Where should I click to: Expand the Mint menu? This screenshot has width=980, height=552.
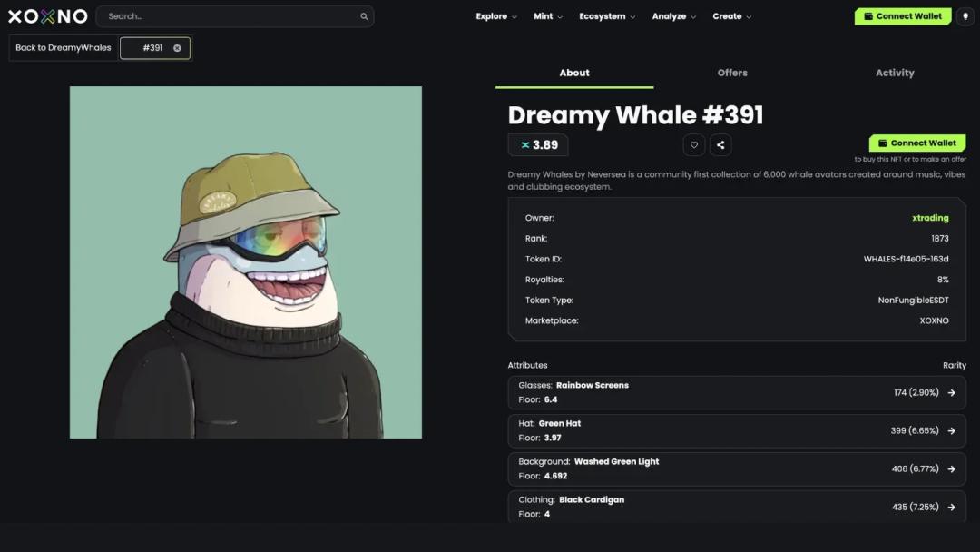coord(548,16)
